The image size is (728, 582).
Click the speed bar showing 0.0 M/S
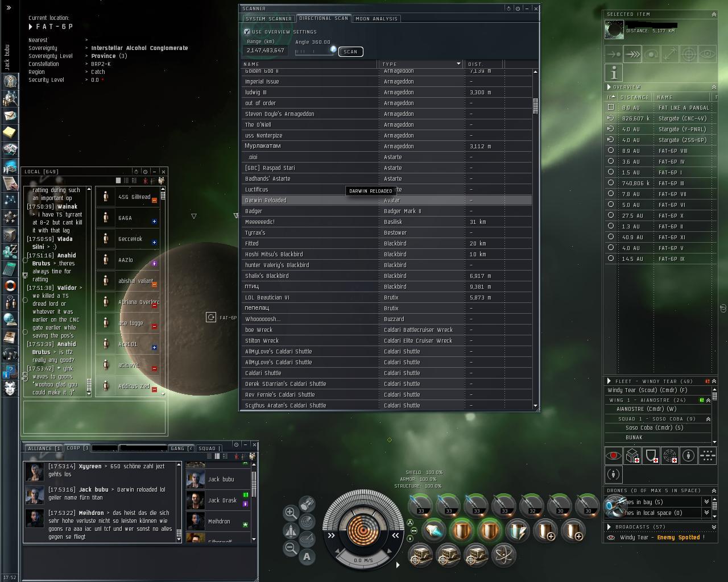[363, 560]
